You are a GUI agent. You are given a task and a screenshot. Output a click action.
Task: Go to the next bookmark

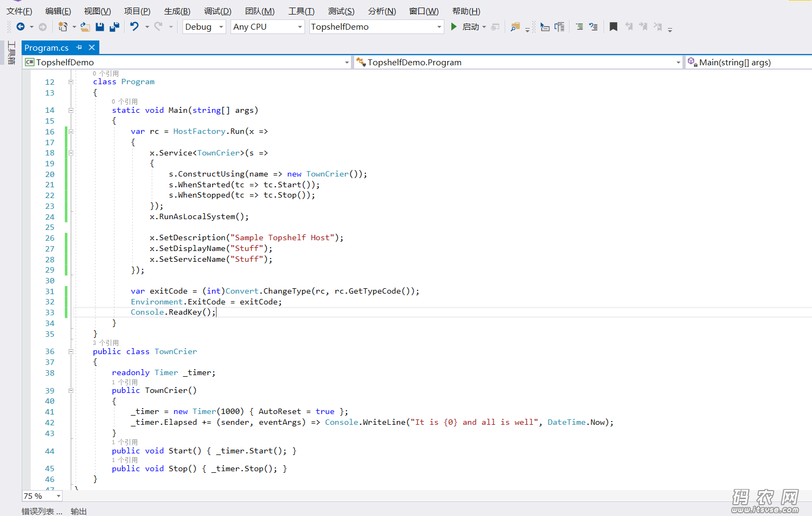coord(643,26)
